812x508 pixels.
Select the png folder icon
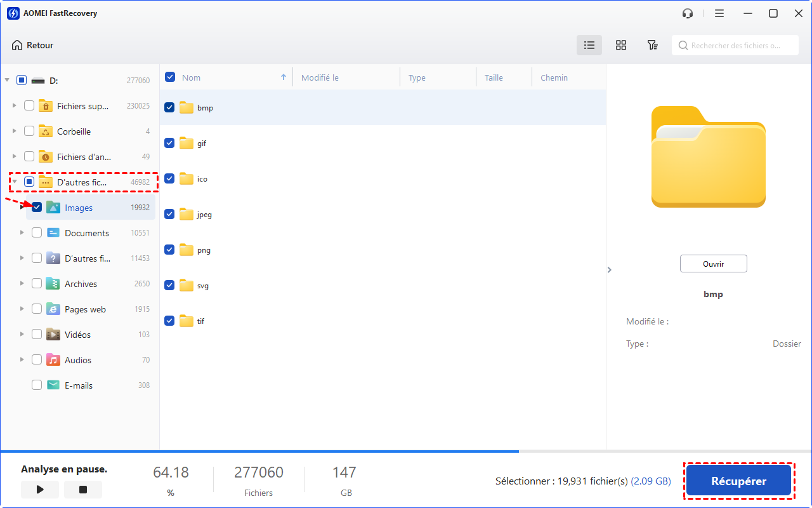[x=187, y=250]
